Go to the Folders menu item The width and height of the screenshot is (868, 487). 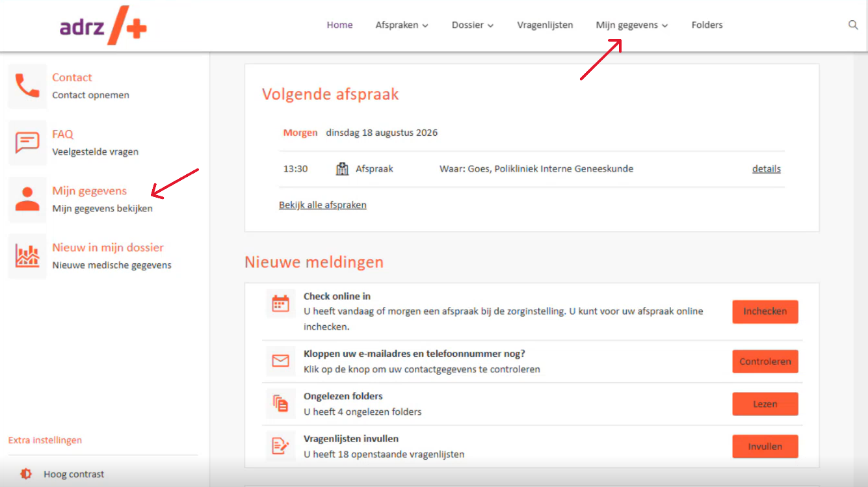tap(707, 25)
